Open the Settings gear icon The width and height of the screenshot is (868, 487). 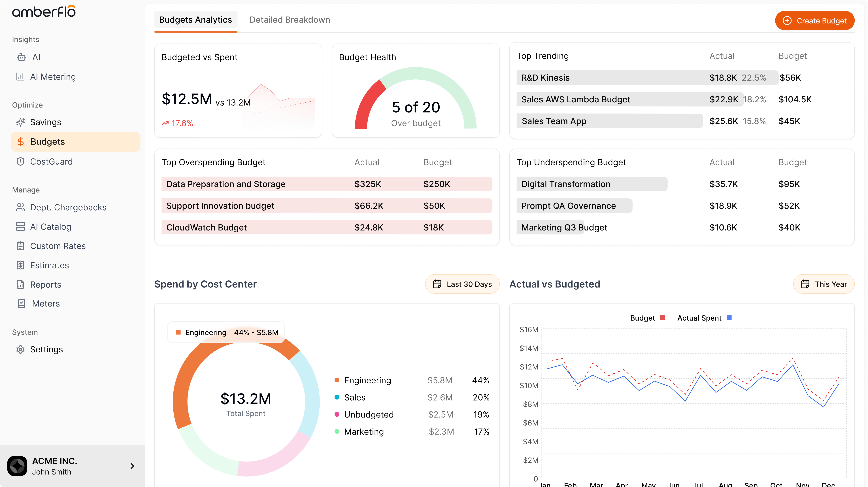pyautogui.click(x=21, y=350)
